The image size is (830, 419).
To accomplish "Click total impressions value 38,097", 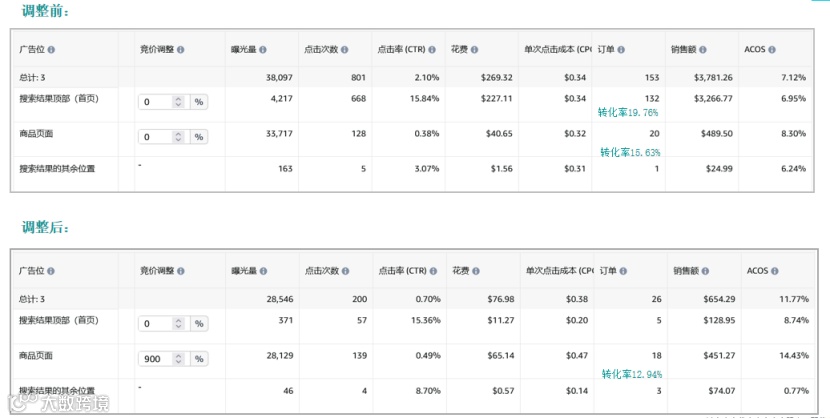I will (x=279, y=77).
